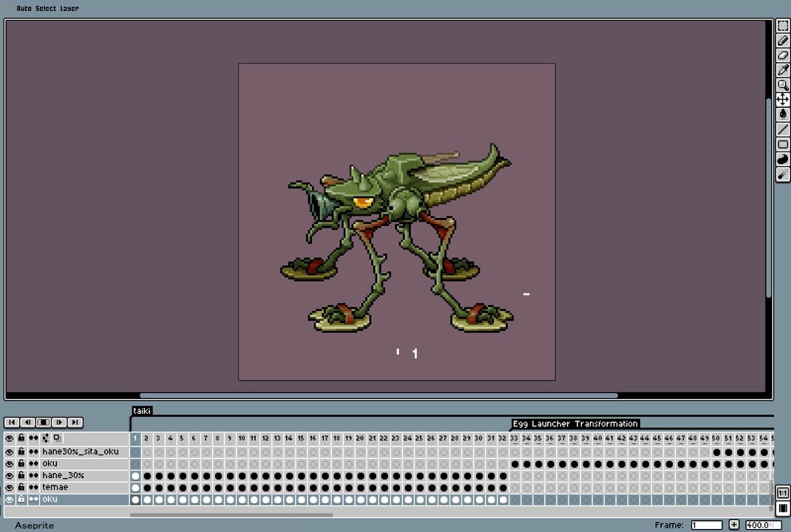
Task: Toggle the timeline filmstrip icon
Action: 782,508
